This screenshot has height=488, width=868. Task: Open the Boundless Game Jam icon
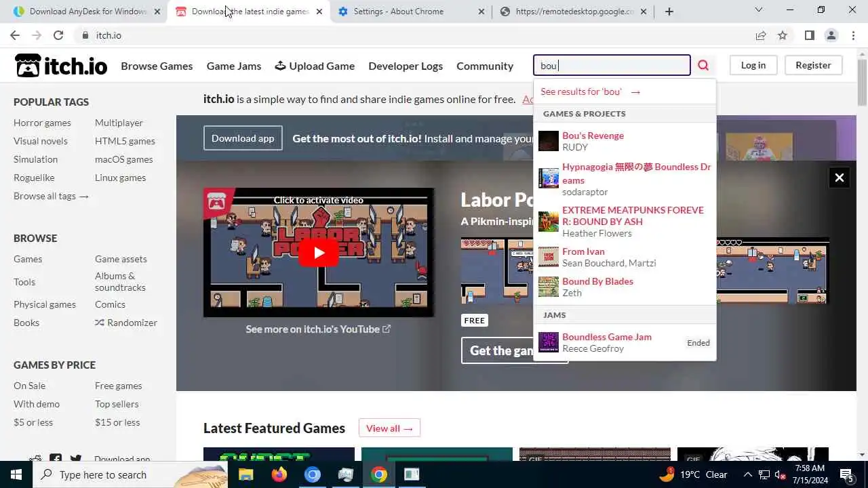pos(549,342)
